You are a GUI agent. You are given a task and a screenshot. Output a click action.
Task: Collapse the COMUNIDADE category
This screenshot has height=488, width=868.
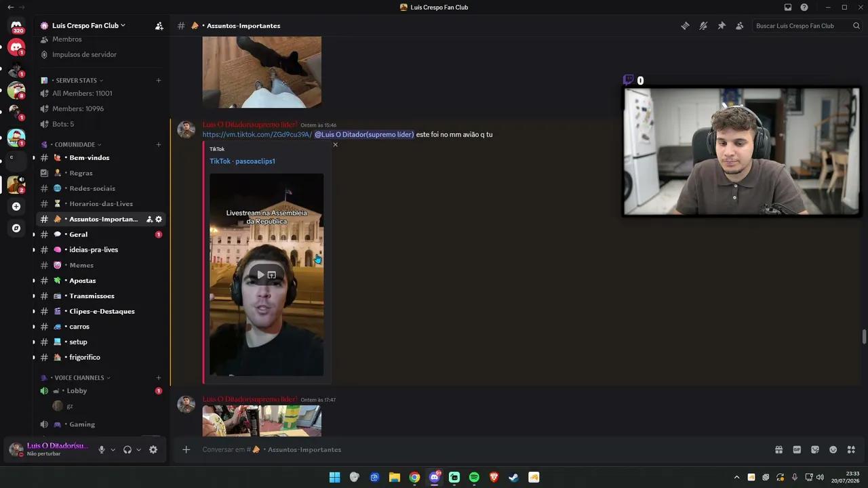[75, 144]
